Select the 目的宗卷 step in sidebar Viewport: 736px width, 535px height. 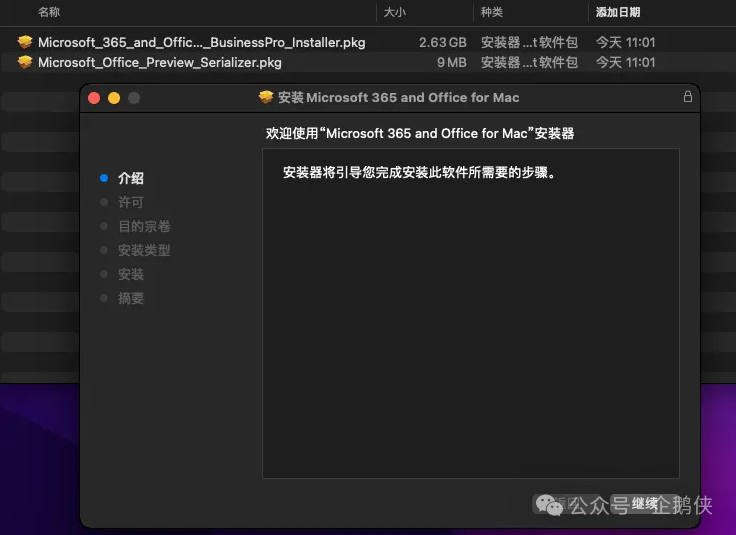pyautogui.click(x=144, y=226)
